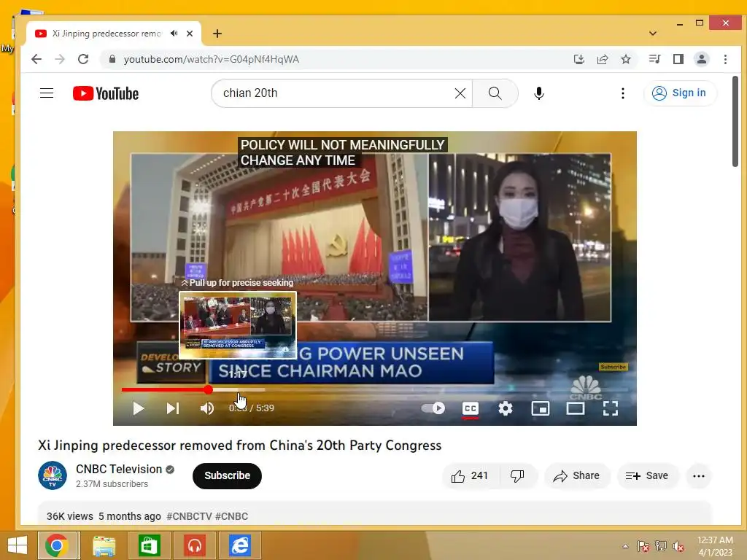Open the tab search chevron
Viewport: 747px width, 560px height.
tap(653, 34)
